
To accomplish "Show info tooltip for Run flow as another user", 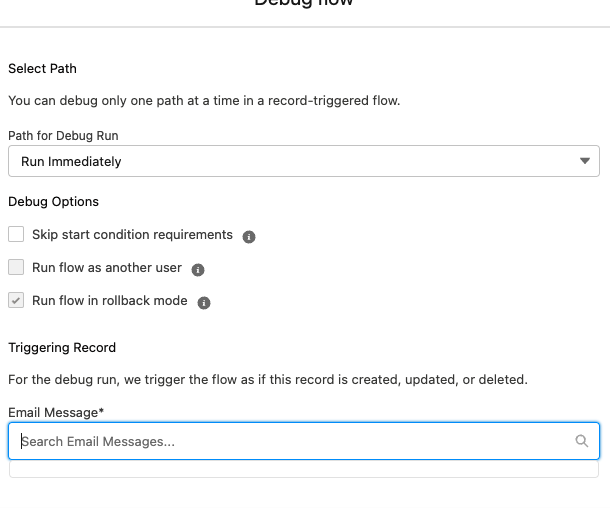I will click(x=198, y=270).
